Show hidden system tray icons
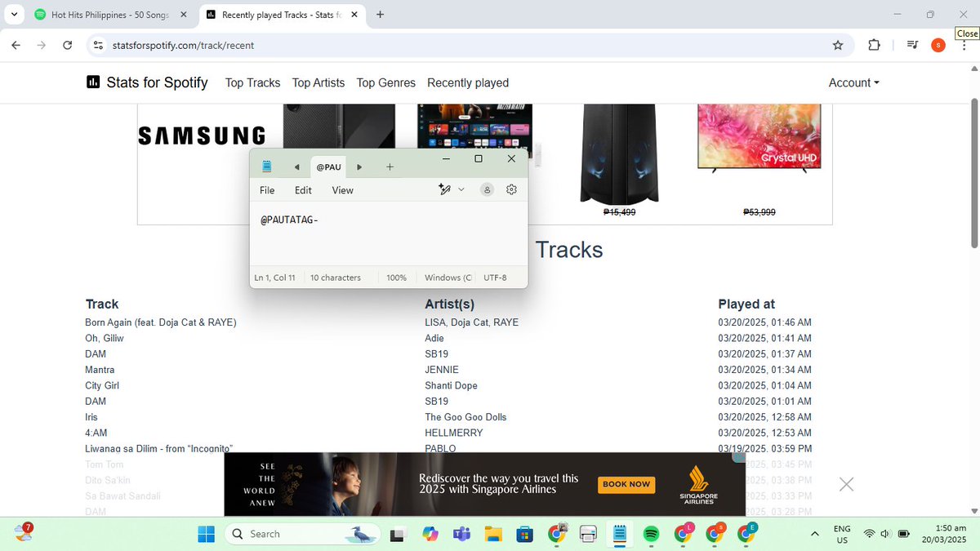The image size is (980, 551). point(814,534)
